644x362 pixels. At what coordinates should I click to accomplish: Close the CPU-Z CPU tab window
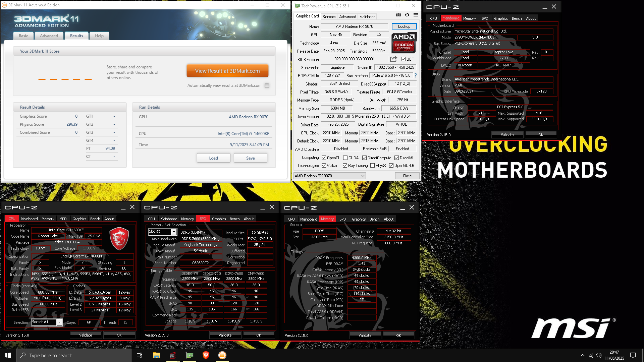click(132, 207)
